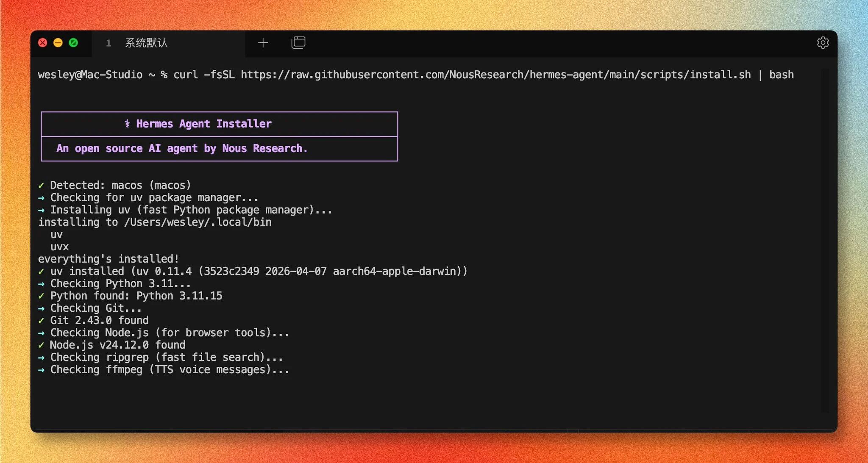
Task: Click the checkmark next to Git 2.43.0 found
Action: (x=41, y=321)
